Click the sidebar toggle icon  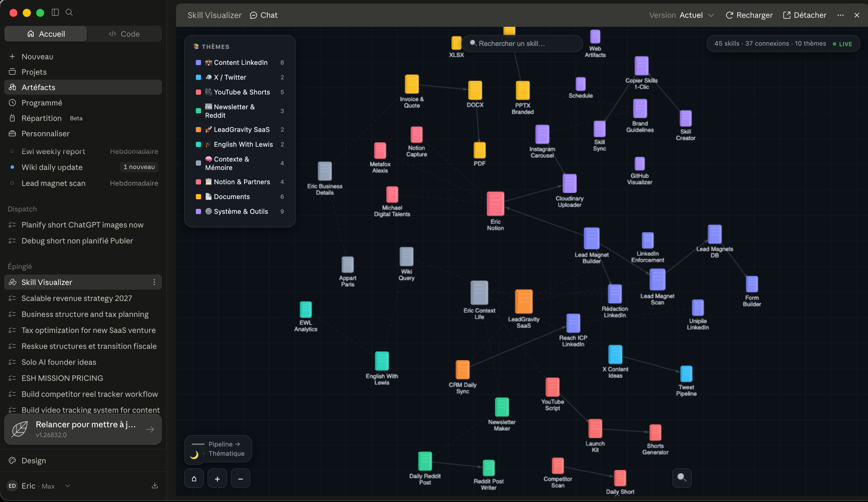pyautogui.click(x=55, y=12)
